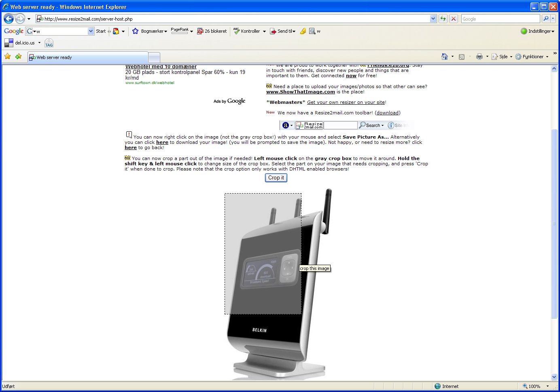Screen dimensions: 560x392
Task: Go to the home page via the house icon
Action: coord(445,57)
